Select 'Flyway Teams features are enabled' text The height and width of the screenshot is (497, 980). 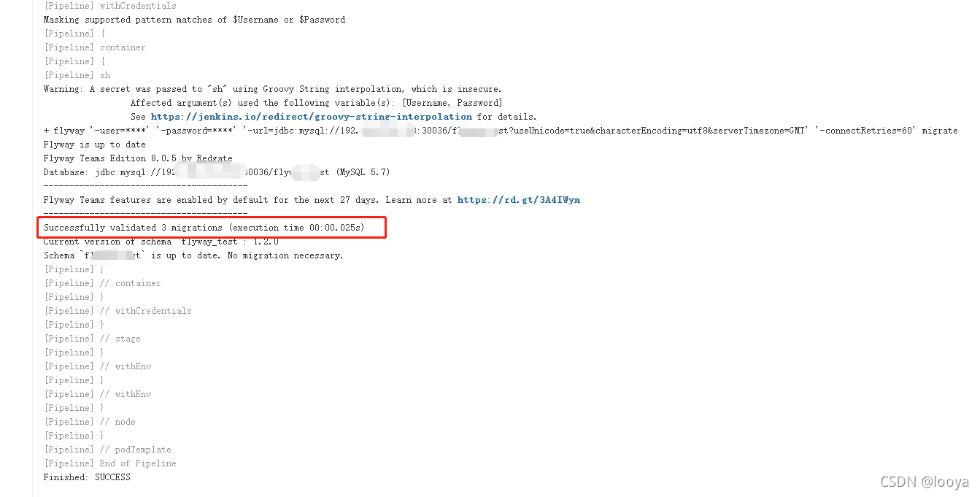248,200
